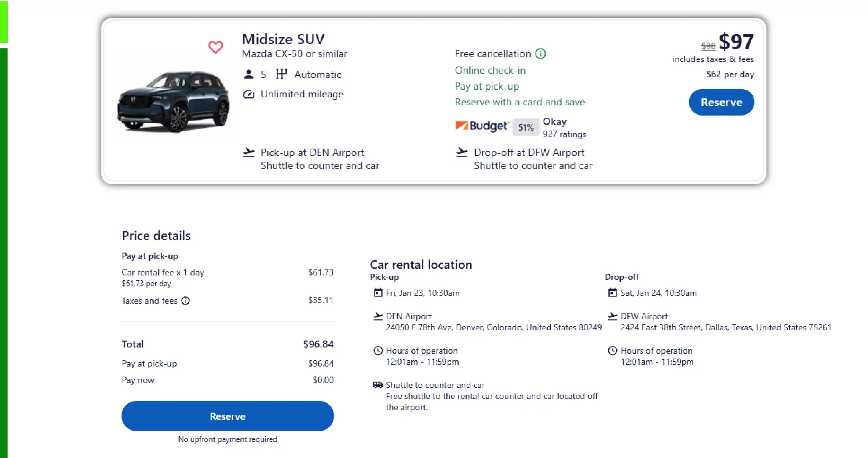868x458 pixels.
Task: Click the airplane icon by Pick-up at DEN Airport
Action: 249,152
